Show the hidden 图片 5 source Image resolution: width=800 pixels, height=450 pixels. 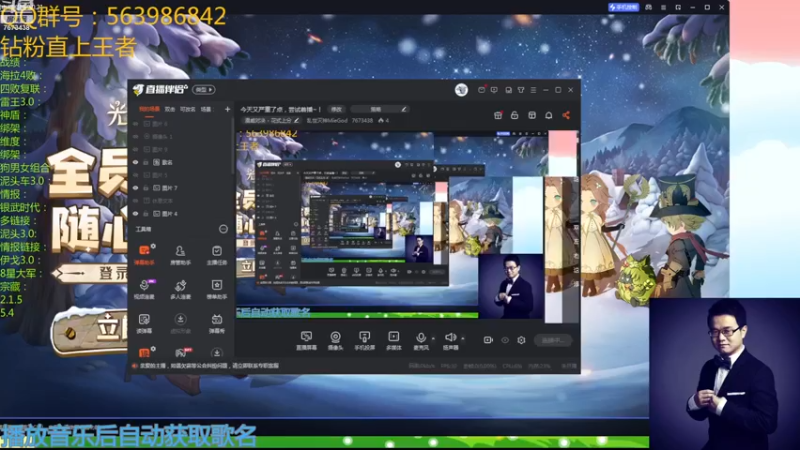[135, 175]
